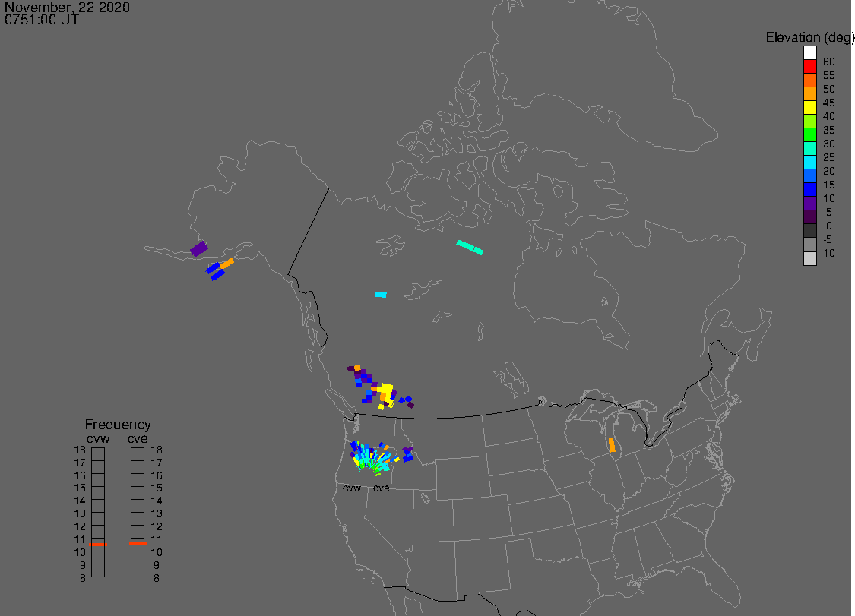The height and width of the screenshot is (616, 855).
Task: Click the '0751:00 UT' time label
Action: pyautogui.click(x=42, y=20)
